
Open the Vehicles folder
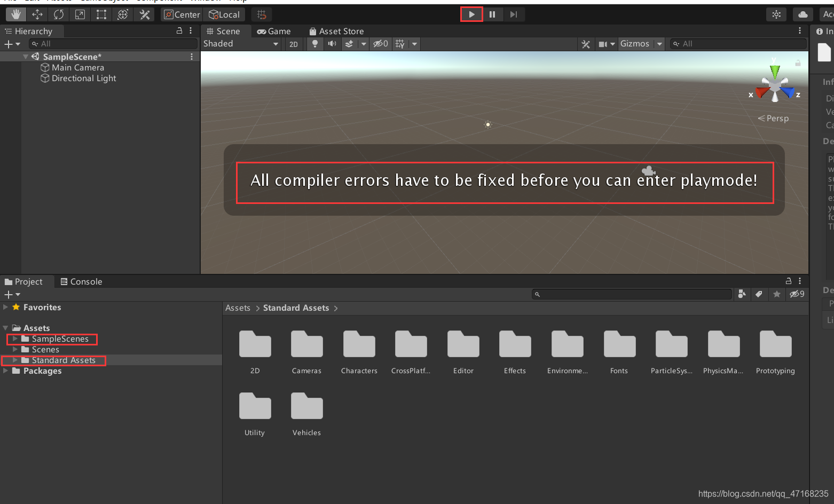pyautogui.click(x=307, y=414)
